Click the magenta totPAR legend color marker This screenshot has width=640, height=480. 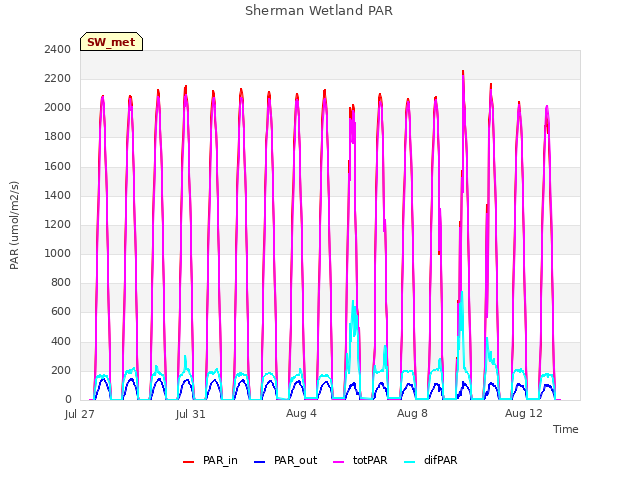339,462
